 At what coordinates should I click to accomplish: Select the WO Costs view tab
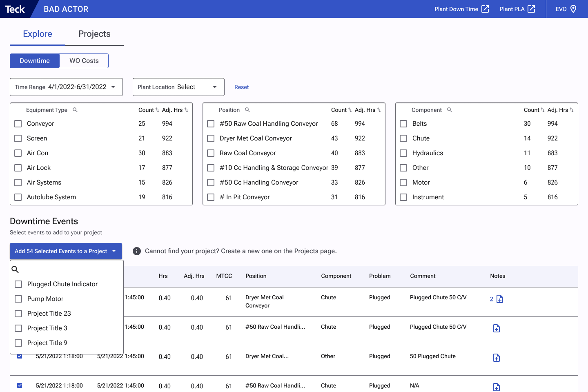pyautogui.click(x=84, y=61)
